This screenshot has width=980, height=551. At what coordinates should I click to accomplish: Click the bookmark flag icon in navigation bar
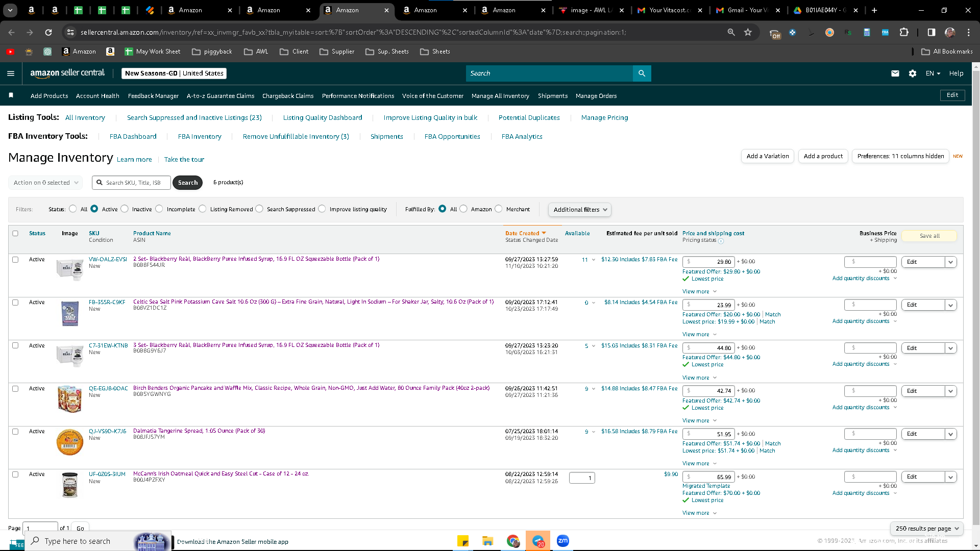click(11, 95)
